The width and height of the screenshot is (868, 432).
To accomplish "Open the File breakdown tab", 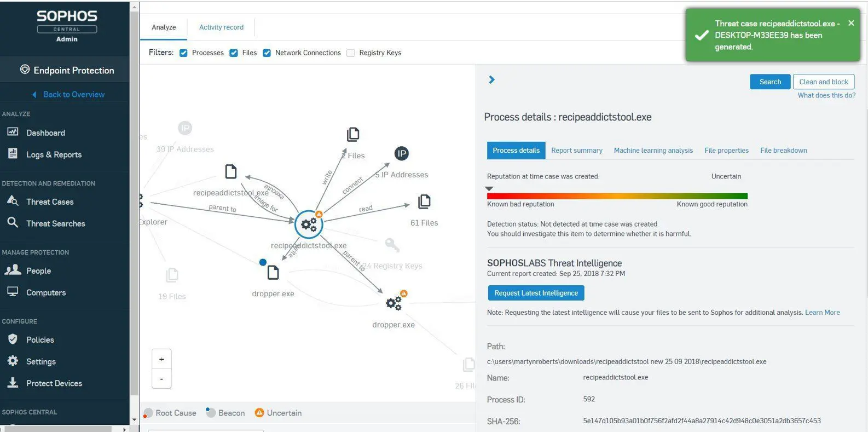I will tap(783, 151).
